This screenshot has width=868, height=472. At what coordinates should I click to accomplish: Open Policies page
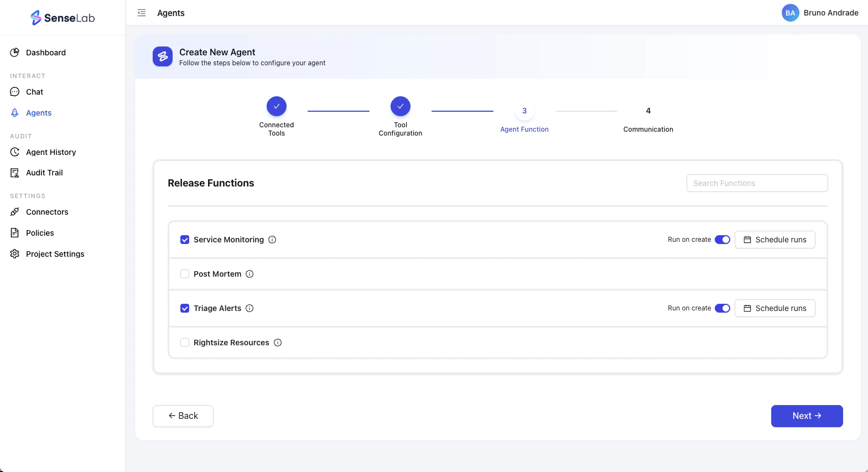(40, 233)
